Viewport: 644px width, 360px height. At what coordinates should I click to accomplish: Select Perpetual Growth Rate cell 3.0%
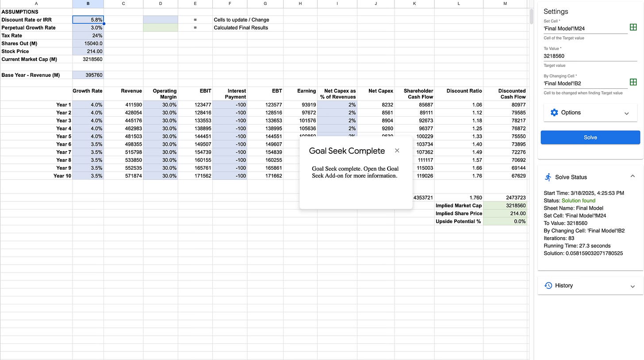pos(88,28)
